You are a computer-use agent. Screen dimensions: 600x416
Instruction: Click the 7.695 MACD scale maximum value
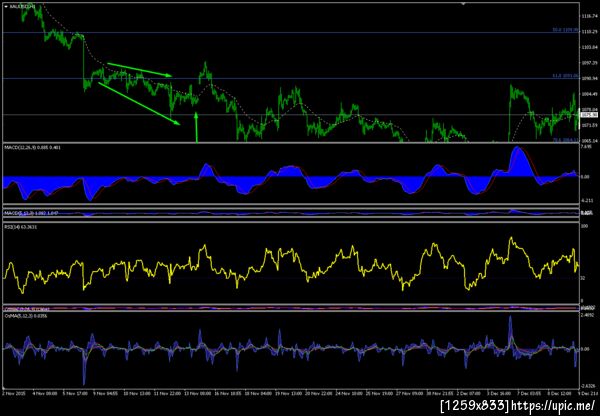[x=587, y=147]
